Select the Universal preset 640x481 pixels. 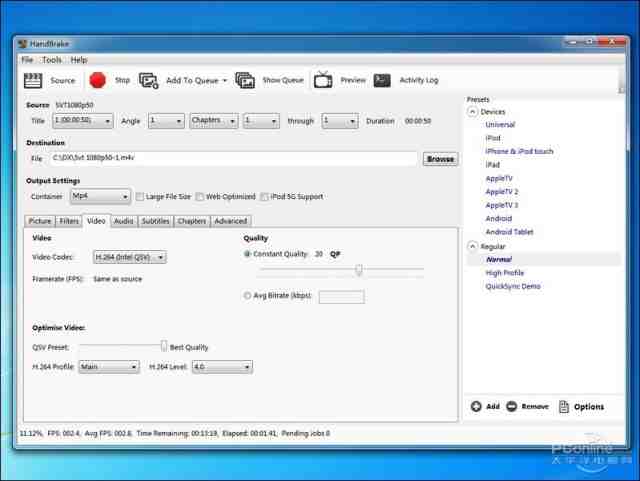[500, 125]
